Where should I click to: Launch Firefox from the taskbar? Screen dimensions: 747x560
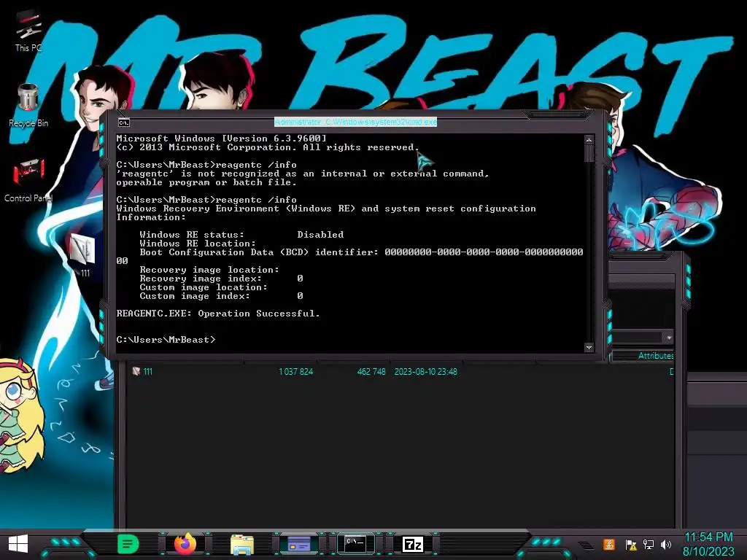pos(185,544)
